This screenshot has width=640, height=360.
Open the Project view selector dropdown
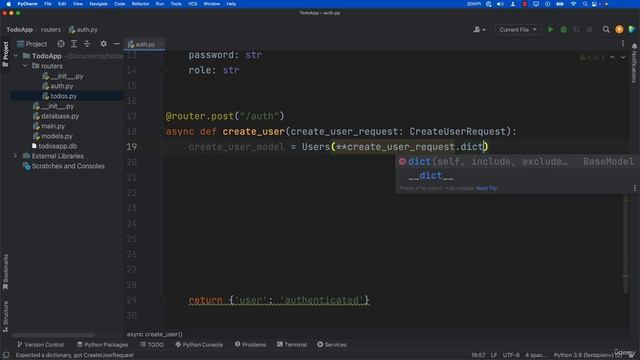32,44
